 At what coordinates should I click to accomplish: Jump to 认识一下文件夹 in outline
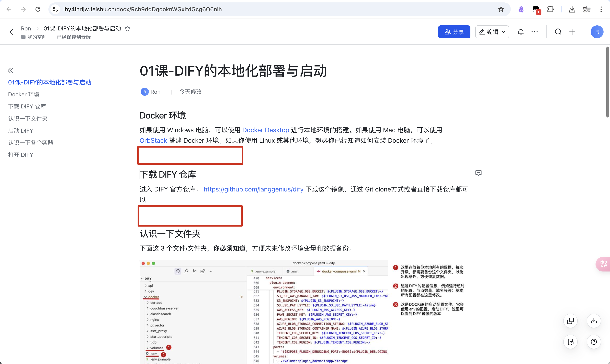[x=28, y=119]
